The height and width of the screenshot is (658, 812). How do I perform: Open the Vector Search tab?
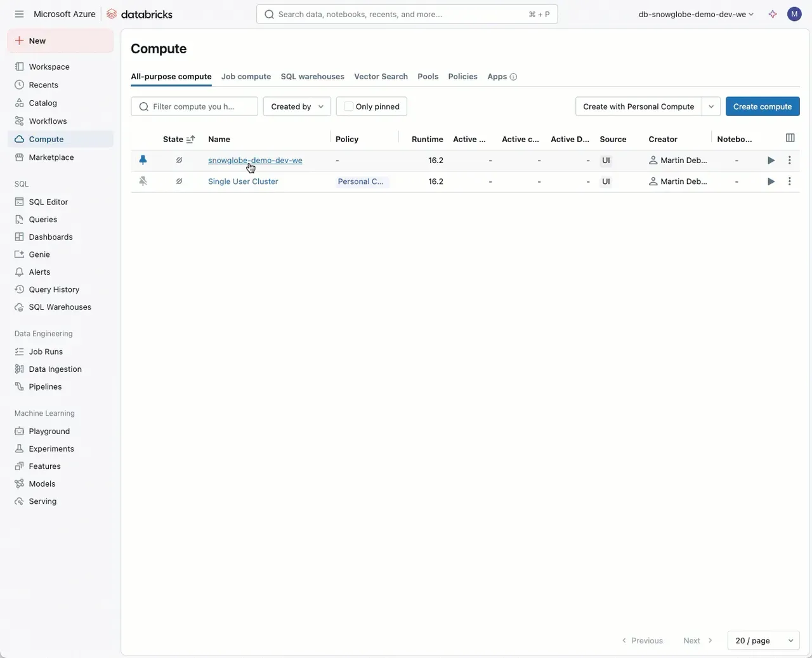click(x=381, y=77)
